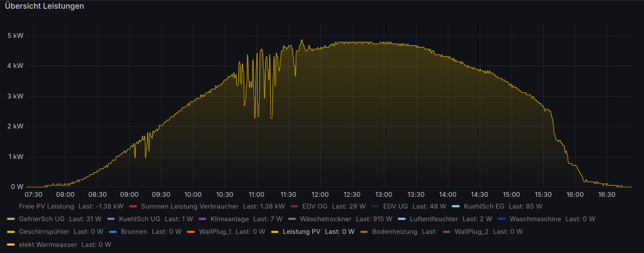Click the orange WallPlug_1 color swatch
The height and width of the screenshot is (253, 644).
(x=191, y=232)
